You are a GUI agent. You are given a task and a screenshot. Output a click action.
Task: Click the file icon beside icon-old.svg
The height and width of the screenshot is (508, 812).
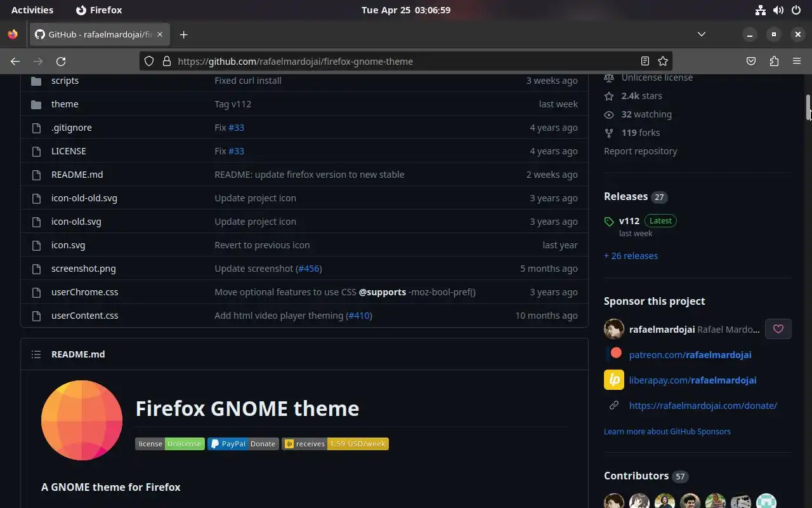tap(36, 222)
